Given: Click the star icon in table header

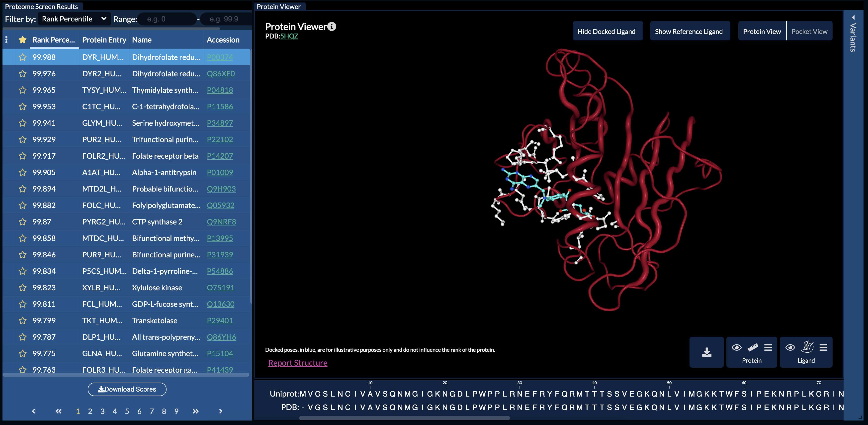Looking at the screenshot, I should [23, 40].
